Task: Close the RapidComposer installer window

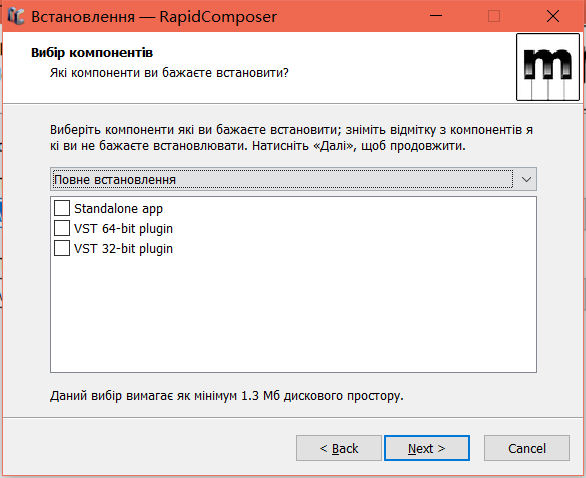Action: click(553, 16)
